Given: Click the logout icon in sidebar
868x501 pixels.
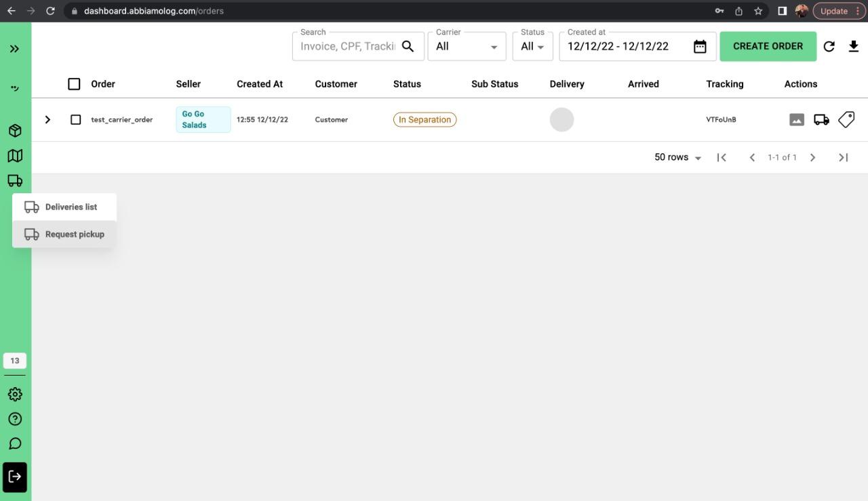Looking at the screenshot, I should (15, 477).
